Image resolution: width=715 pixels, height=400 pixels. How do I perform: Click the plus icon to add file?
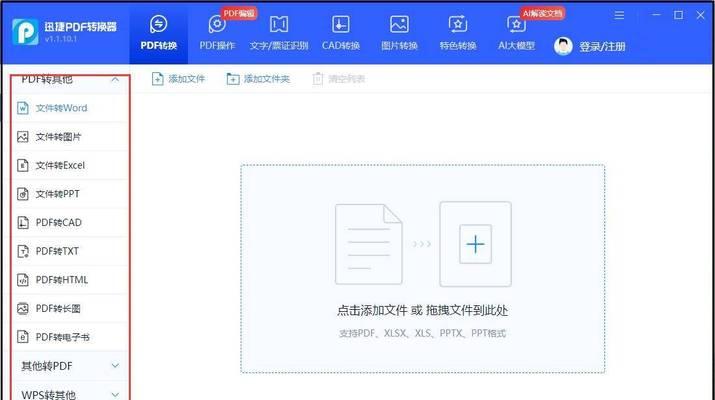(x=476, y=244)
